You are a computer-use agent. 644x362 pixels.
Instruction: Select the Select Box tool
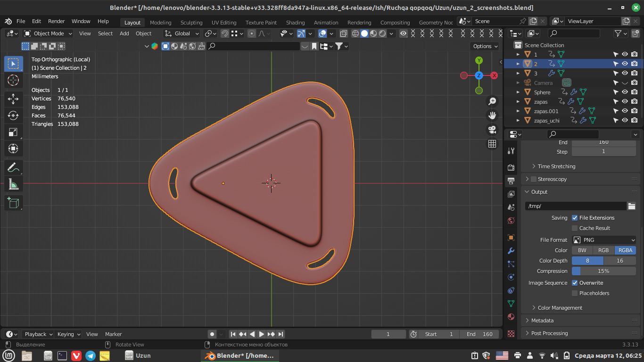coord(14,64)
